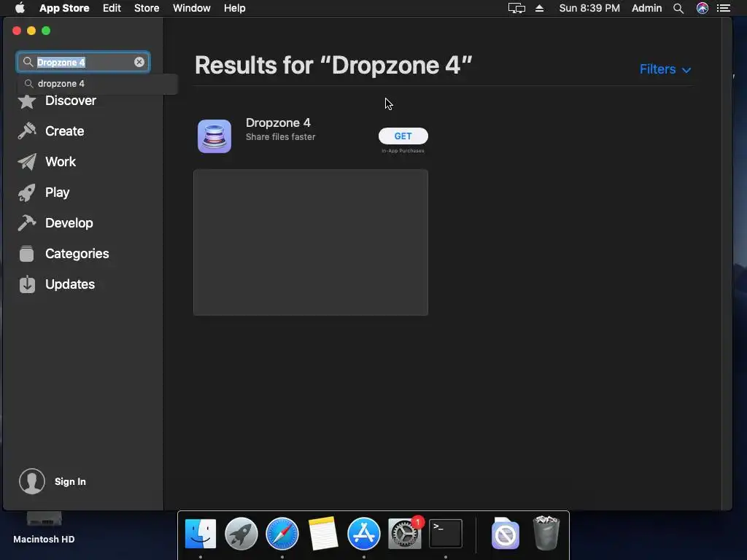Click App Store icon in the Dock
The image size is (747, 560).
364,534
